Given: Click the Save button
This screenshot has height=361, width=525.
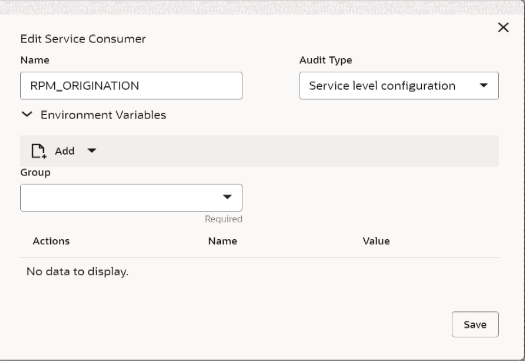Looking at the screenshot, I should [x=475, y=324].
